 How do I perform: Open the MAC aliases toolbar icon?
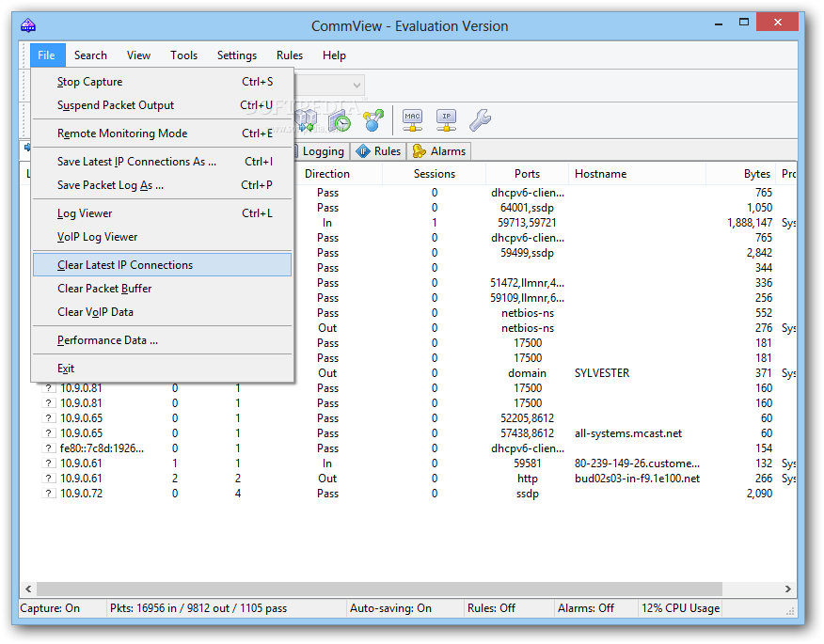point(413,120)
